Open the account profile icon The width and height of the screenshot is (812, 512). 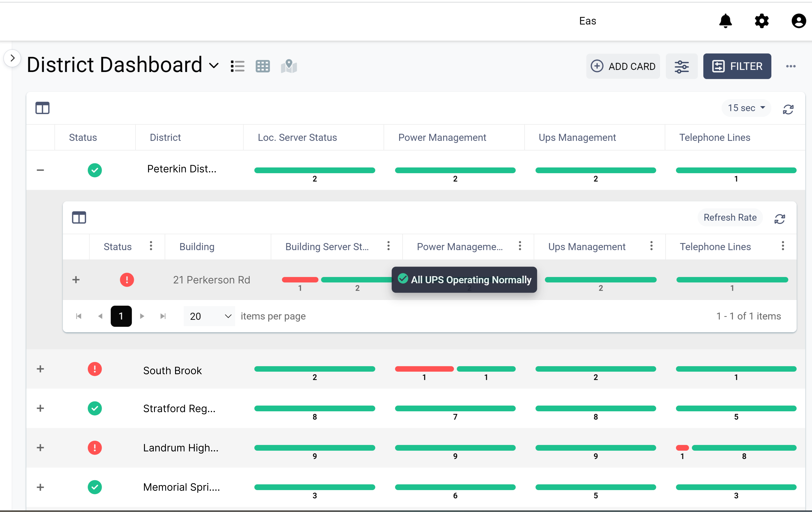click(798, 21)
